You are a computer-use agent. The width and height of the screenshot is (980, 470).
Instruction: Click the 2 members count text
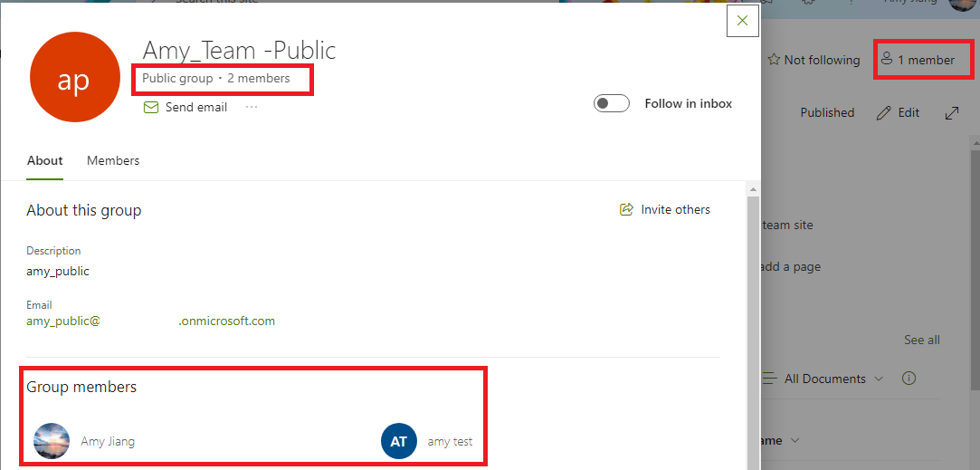click(x=259, y=78)
